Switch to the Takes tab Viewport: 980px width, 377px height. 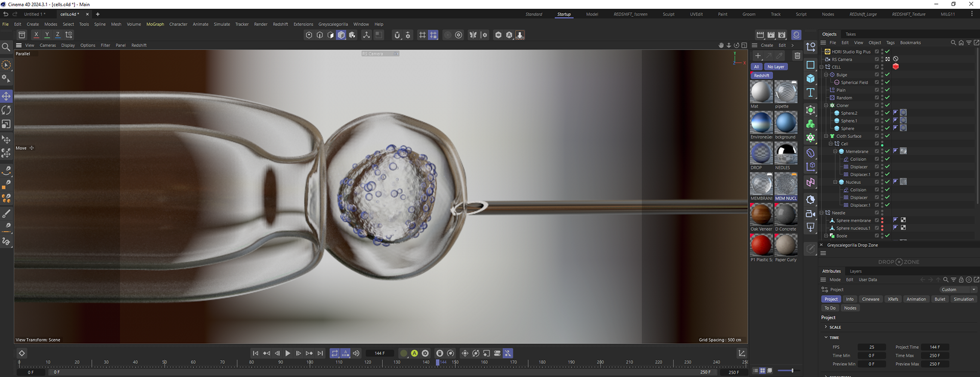click(x=850, y=34)
